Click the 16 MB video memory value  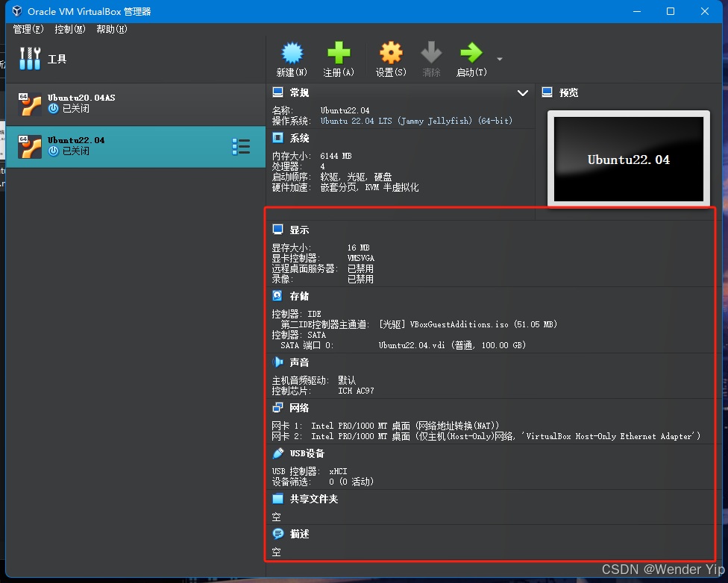tap(359, 248)
